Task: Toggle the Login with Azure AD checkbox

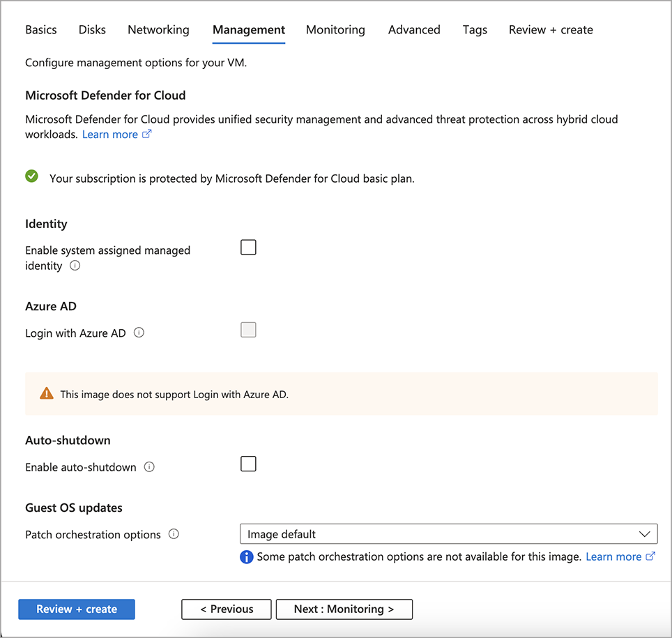Action: (248, 329)
